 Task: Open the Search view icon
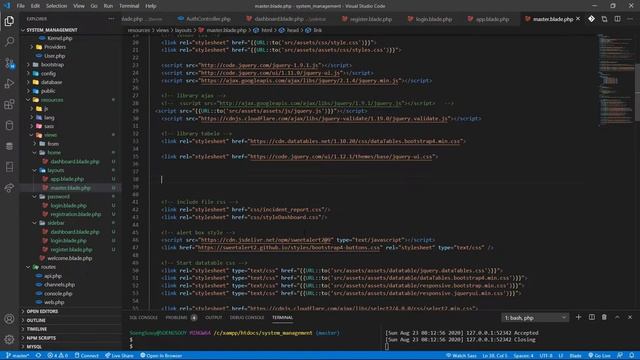[x=9, y=41]
